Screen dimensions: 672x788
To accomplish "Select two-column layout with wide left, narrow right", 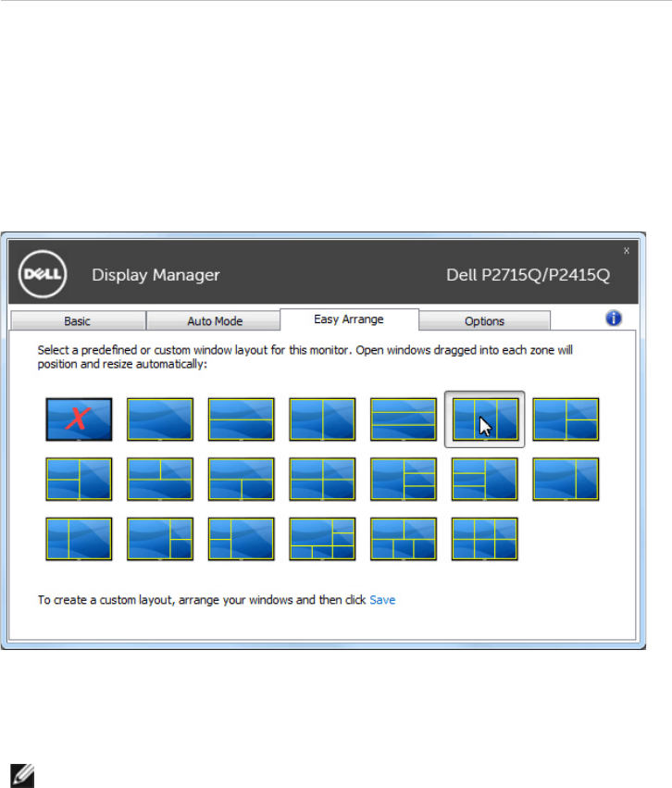I will point(566,479).
